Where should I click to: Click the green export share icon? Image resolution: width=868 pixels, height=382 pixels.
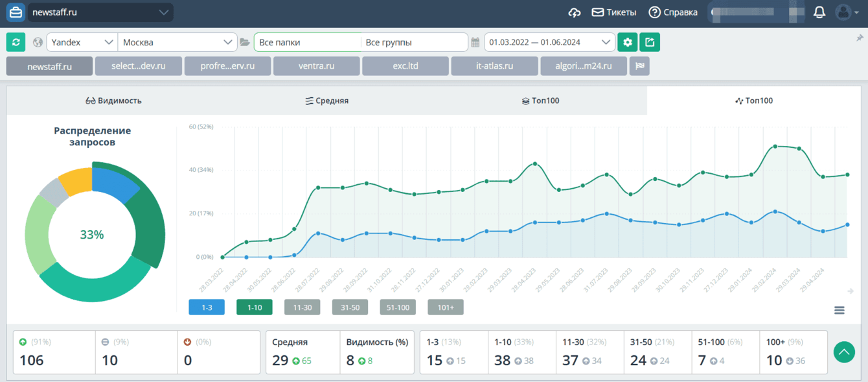tap(650, 42)
